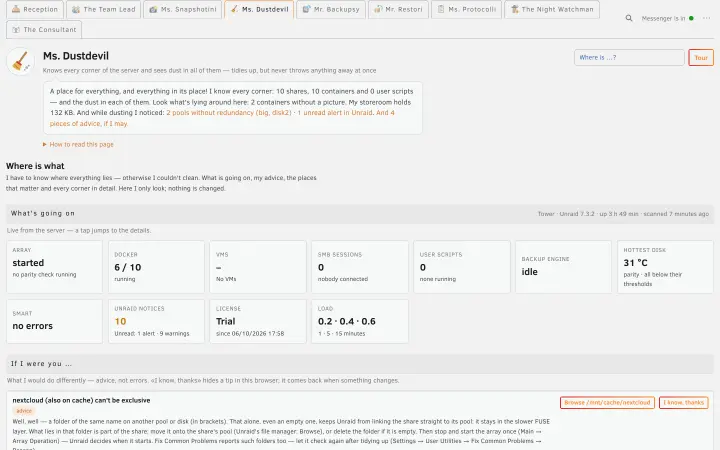Click the search magnifier icon

click(x=629, y=18)
